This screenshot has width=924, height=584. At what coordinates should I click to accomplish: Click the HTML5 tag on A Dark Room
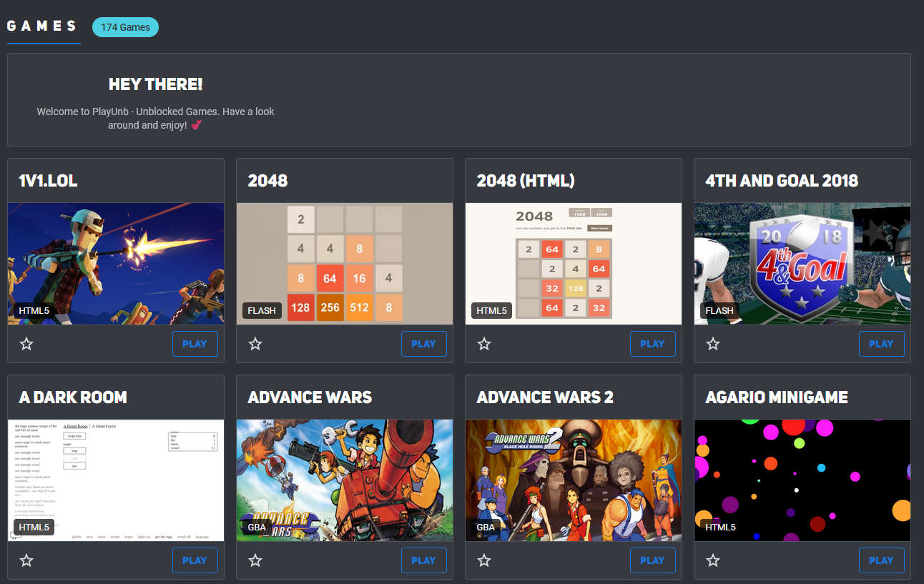[34, 528]
